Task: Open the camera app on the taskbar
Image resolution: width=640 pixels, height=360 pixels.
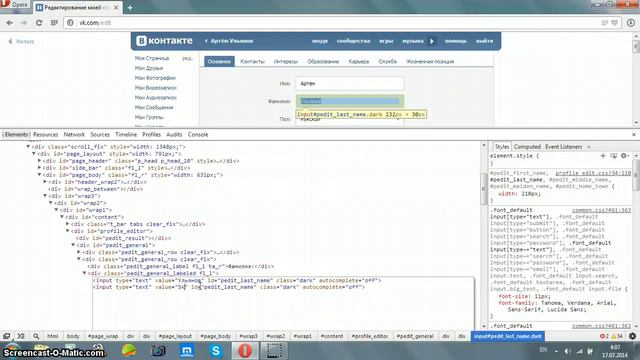Action: [x=158, y=350]
